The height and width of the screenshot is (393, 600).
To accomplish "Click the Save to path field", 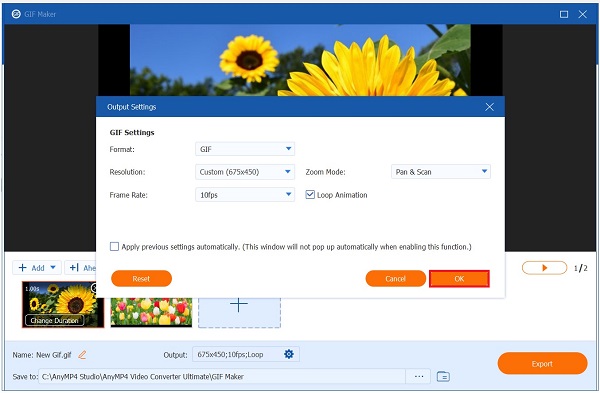I will (x=222, y=377).
